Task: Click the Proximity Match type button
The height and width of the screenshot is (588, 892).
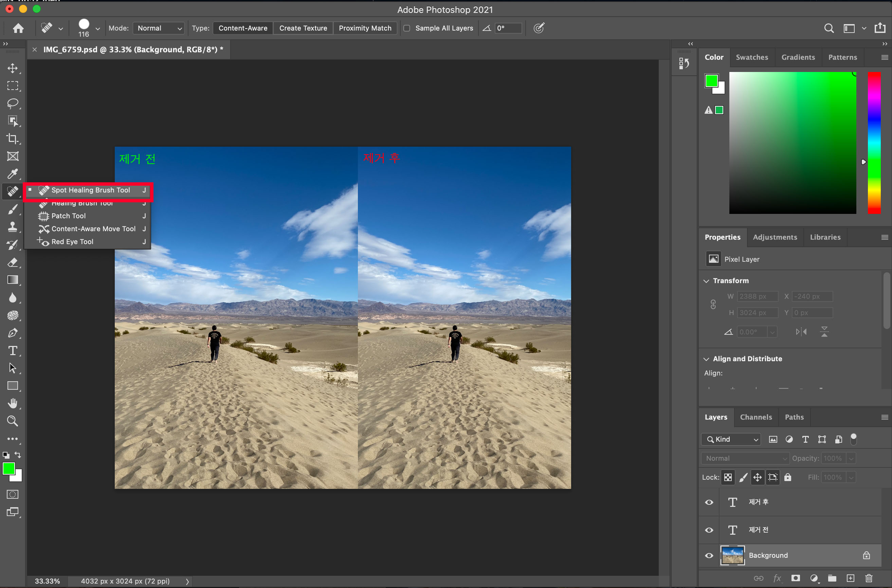Action: click(365, 28)
